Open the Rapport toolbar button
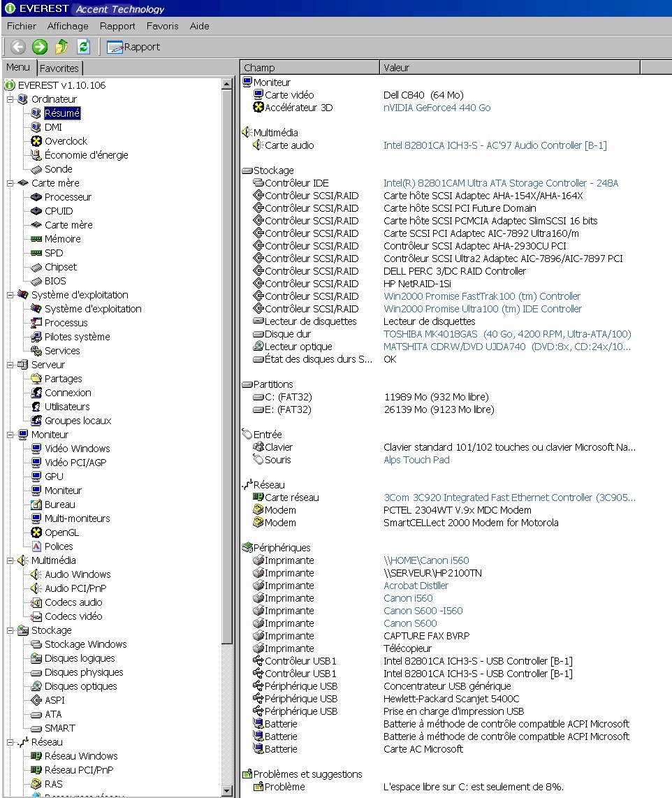The width and height of the screenshot is (672, 798). coord(133,47)
